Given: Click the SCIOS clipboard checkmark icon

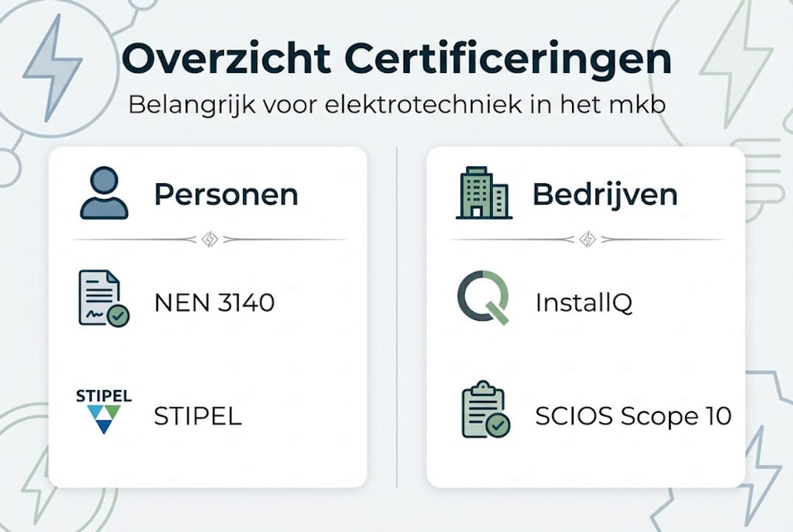Looking at the screenshot, I should tap(484, 409).
